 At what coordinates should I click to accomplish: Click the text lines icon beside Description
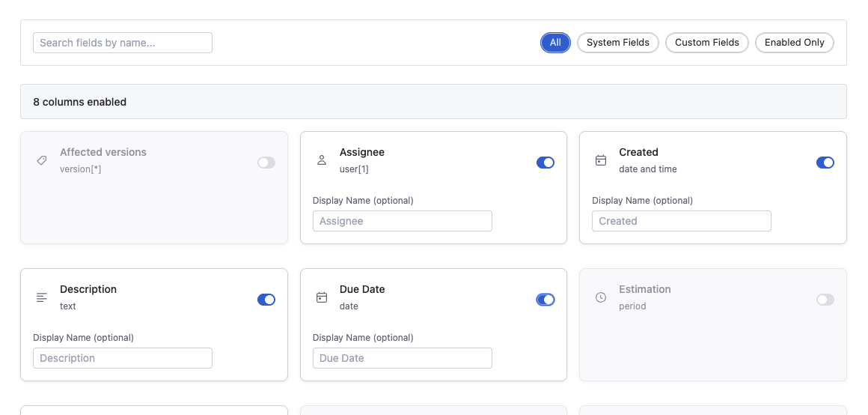42,297
